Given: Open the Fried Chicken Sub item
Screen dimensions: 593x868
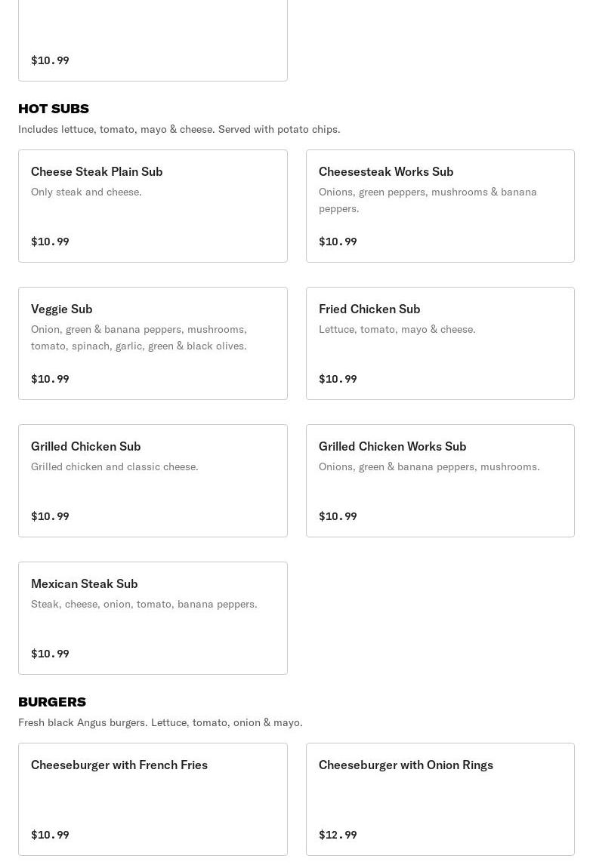Looking at the screenshot, I should (369, 309).
